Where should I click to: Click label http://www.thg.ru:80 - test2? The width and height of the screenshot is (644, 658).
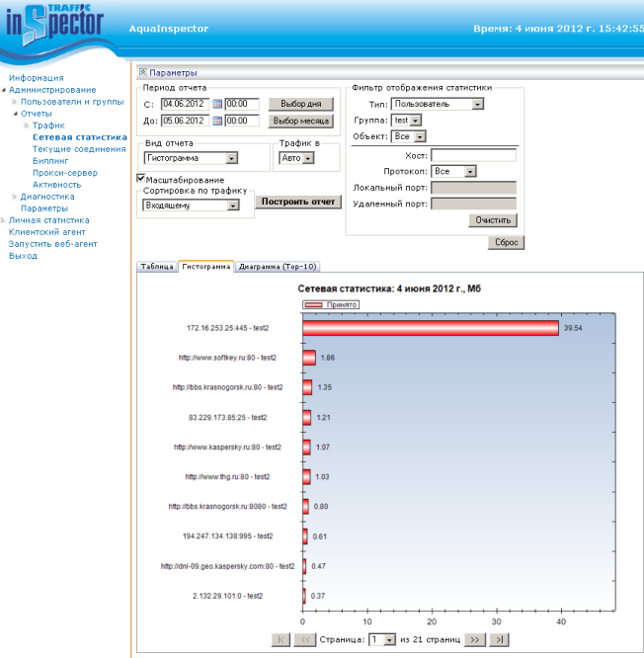coord(227,477)
